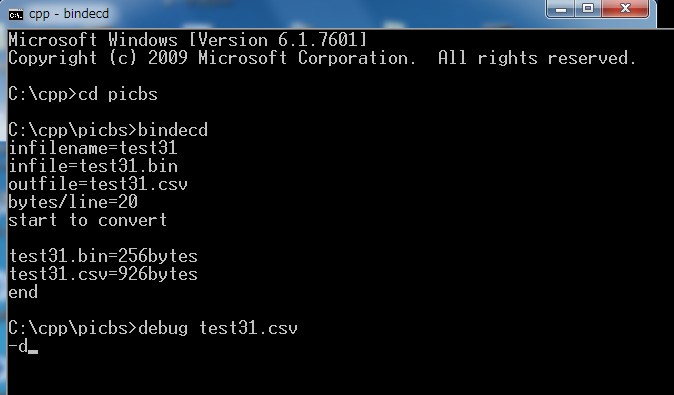Click the 'infilename=test31' output line
Screen dimensions: 674x395
pos(93,148)
